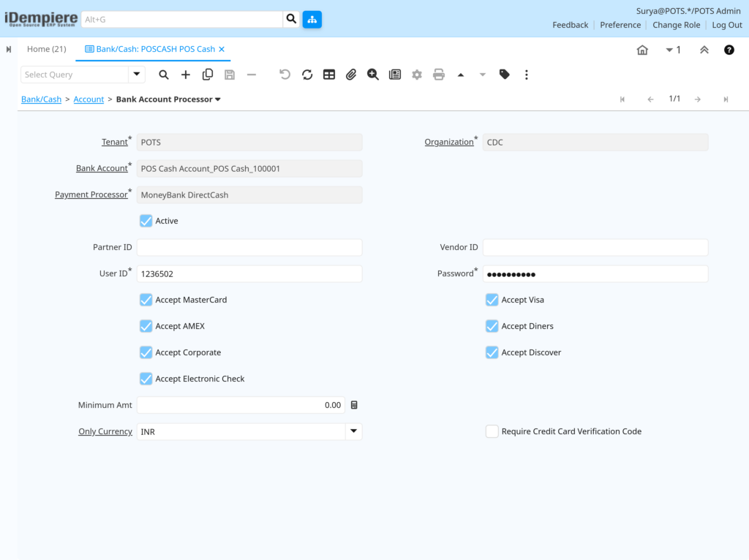This screenshot has height=560, width=749.
Task: Click the process gear icon
Action: pos(417,75)
